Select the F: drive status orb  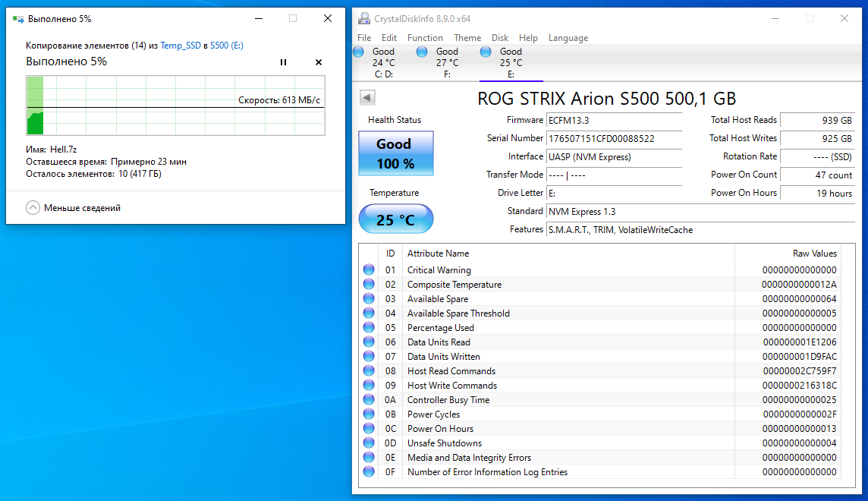click(x=422, y=52)
